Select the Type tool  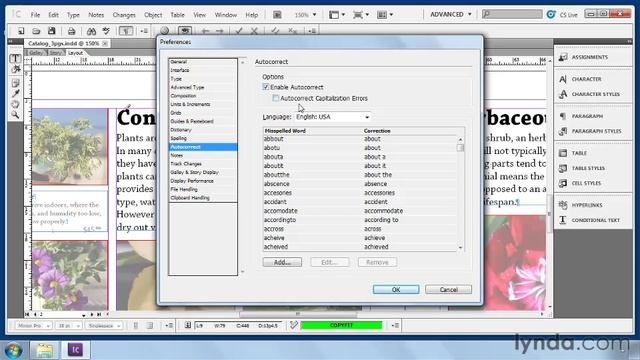(16, 59)
